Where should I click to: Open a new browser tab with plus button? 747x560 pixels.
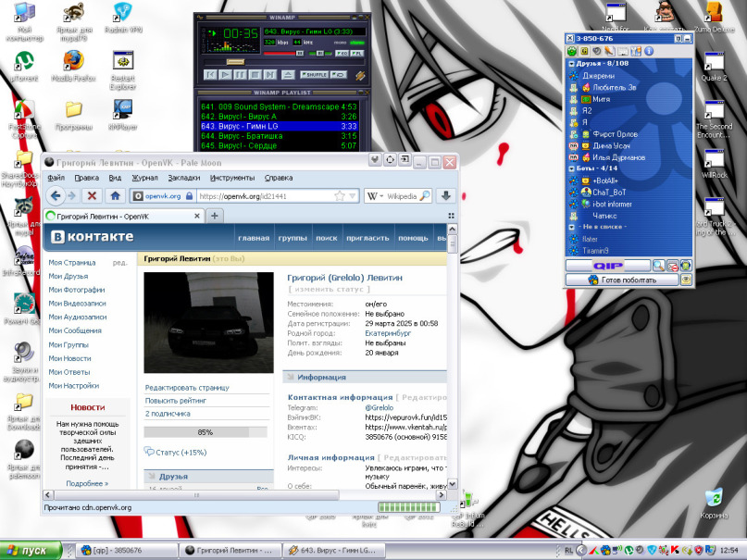coord(215,216)
